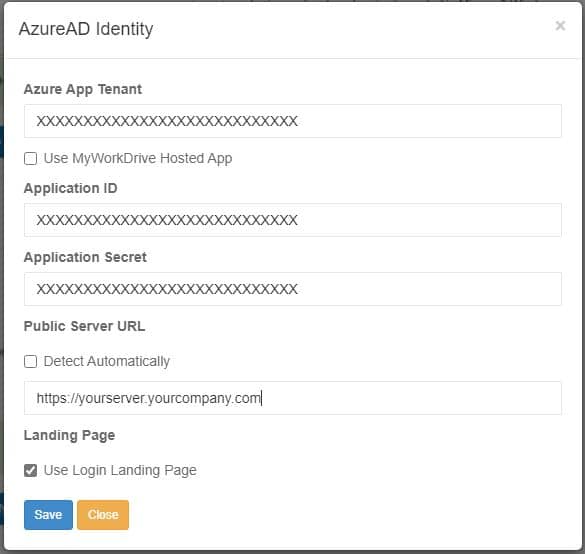Focus the Application ID input field
The width and height of the screenshot is (585, 554).
[292, 220]
